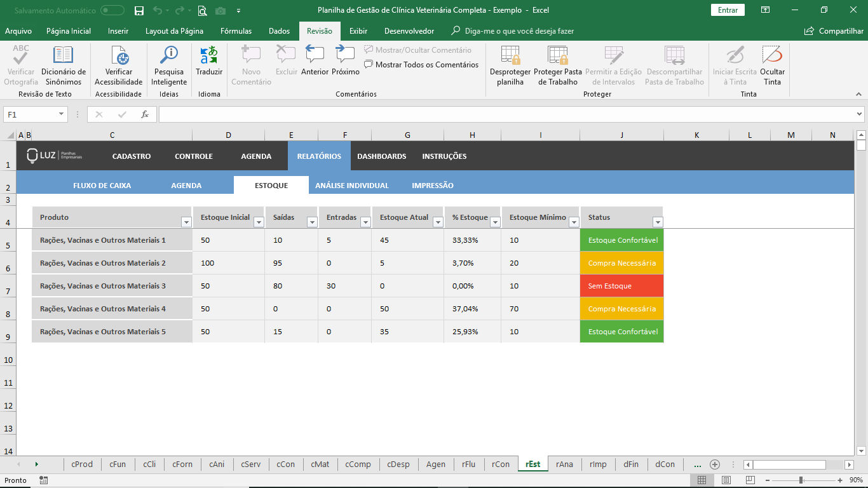Open Estoque Inicial filter dropdown
This screenshot has width=868, height=488.
click(x=259, y=222)
